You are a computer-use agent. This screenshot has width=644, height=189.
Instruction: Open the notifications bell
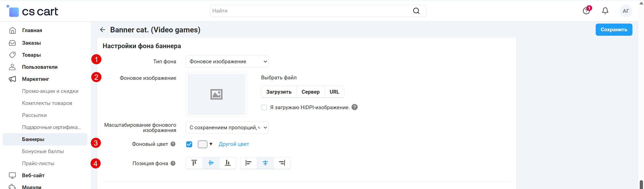[x=605, y=11]
